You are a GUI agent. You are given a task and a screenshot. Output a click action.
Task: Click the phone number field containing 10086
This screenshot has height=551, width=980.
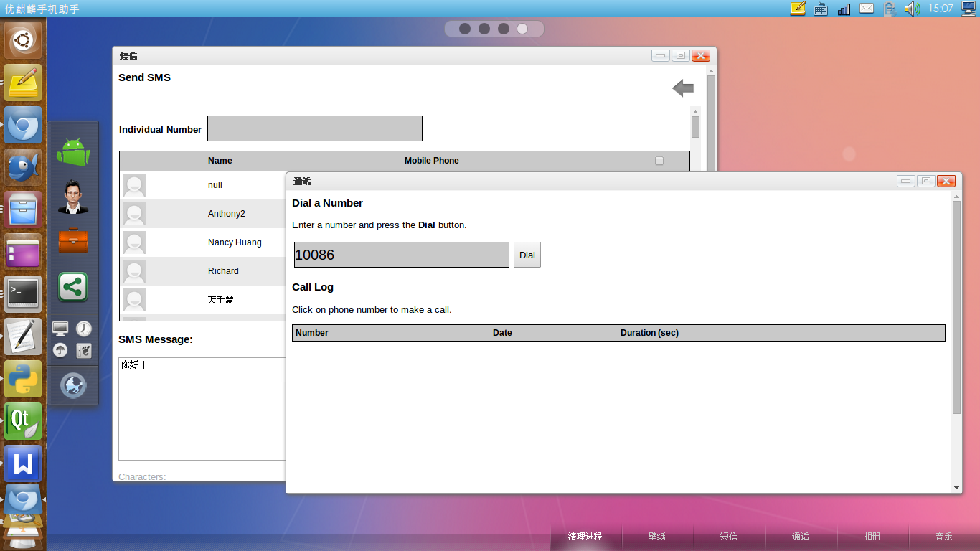click(401, 255)
